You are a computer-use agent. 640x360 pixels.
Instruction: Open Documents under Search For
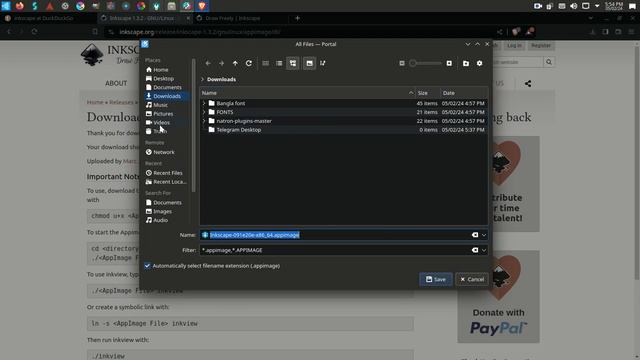[x=164, y=203]
